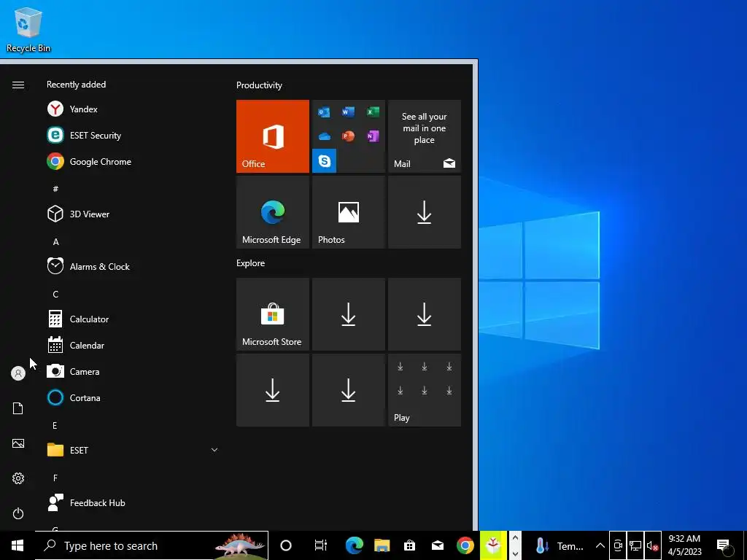Click the Explore group heading
The height and width of the screenshot is (560, 747).
(x=251, y=262)
